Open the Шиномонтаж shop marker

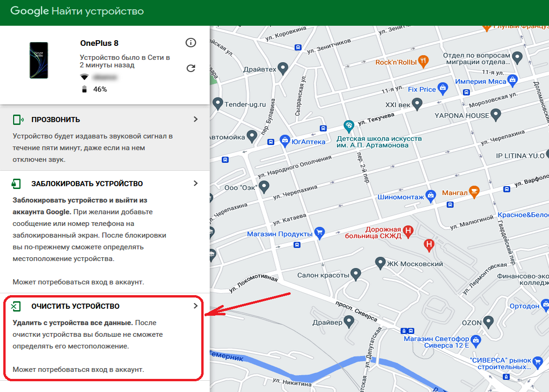430,196
